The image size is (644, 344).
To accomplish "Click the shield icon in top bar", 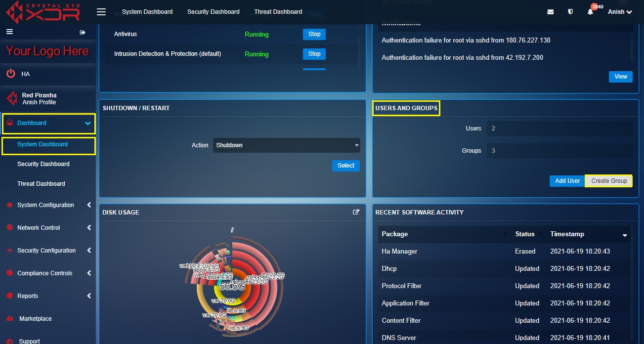I will 570,12.
